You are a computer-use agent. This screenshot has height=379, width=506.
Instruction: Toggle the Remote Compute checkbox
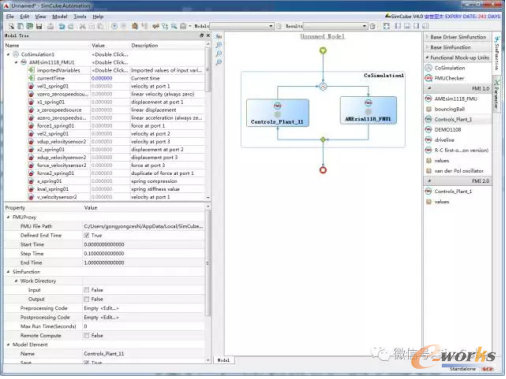(87, 336)
